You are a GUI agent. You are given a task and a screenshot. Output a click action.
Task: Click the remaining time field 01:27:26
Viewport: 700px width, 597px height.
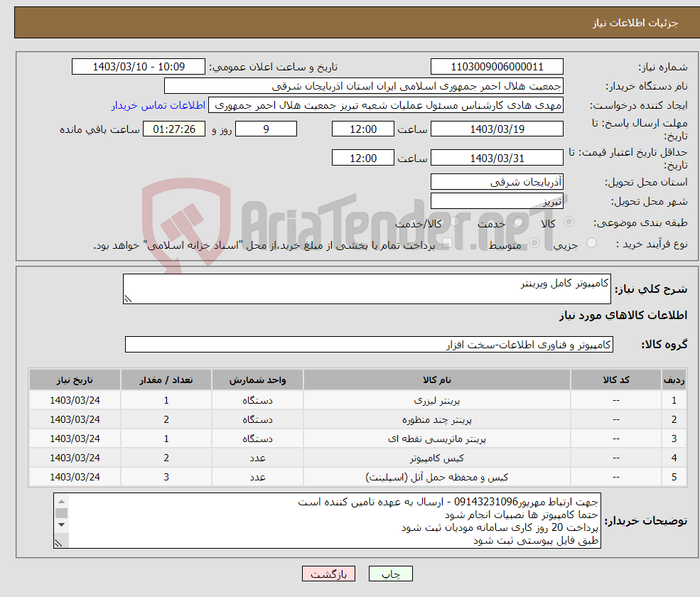coord(174,129)
